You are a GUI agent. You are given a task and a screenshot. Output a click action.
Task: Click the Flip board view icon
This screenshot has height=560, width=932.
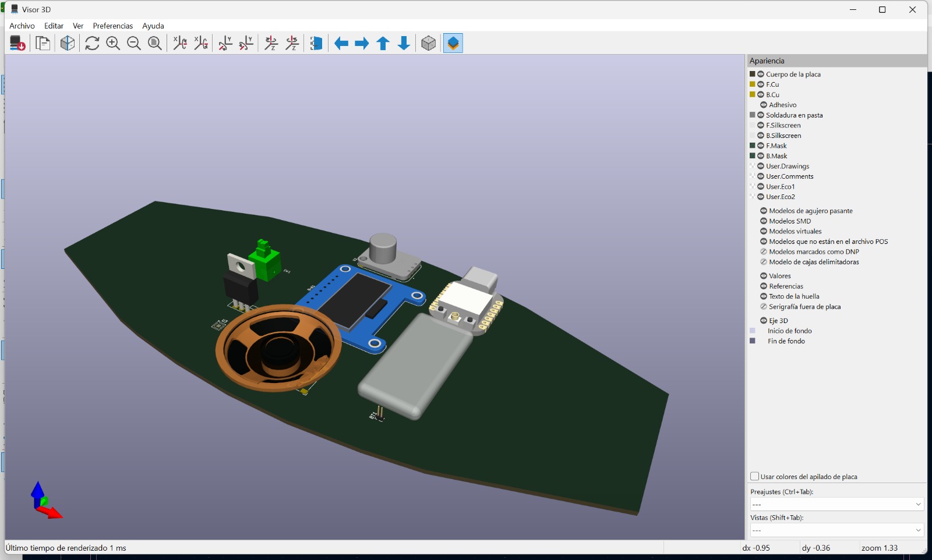click(x=316, y=43)
